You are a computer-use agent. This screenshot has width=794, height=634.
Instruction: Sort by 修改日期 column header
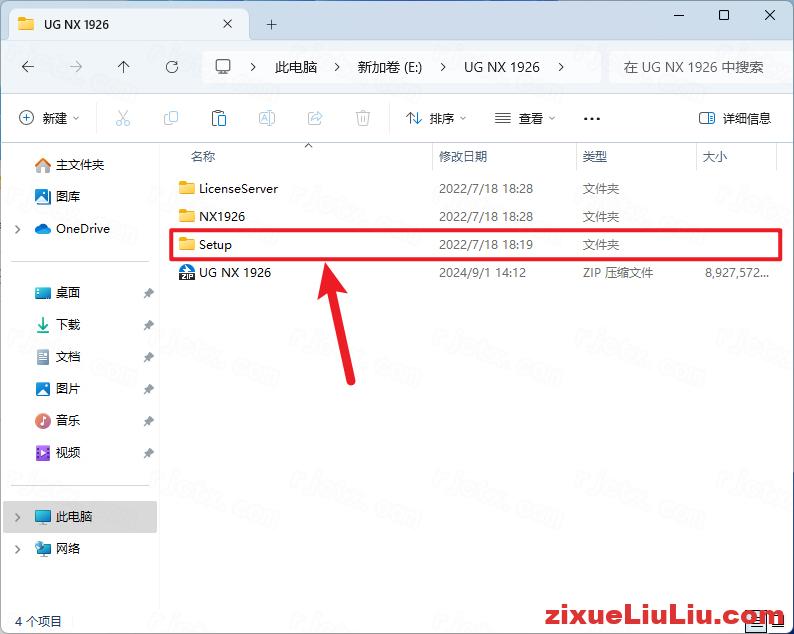[x=463, y=156]
